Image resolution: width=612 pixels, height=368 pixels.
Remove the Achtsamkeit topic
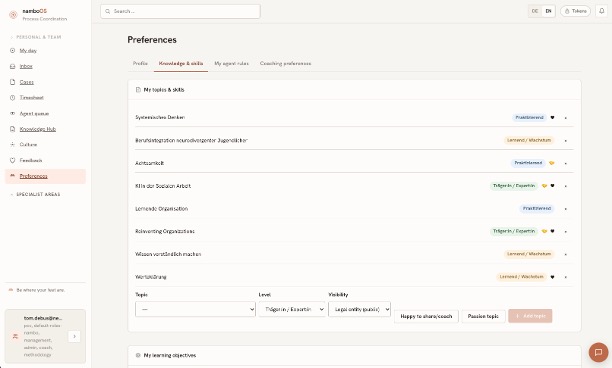tap(566, 163)
